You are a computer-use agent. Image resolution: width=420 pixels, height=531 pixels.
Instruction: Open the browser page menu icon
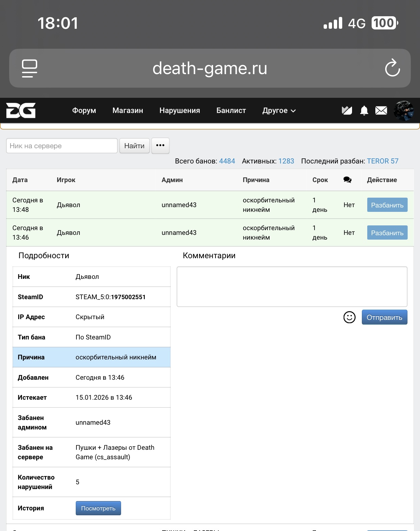tap(29, 68)
